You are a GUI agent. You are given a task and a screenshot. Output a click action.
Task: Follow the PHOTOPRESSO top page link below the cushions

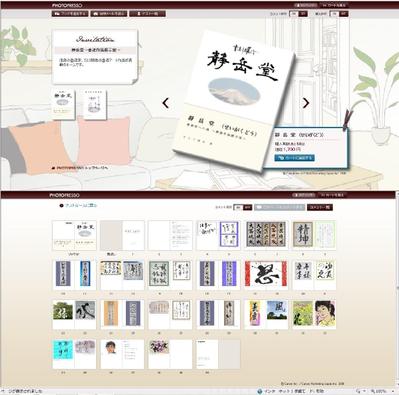click(80, 168)
